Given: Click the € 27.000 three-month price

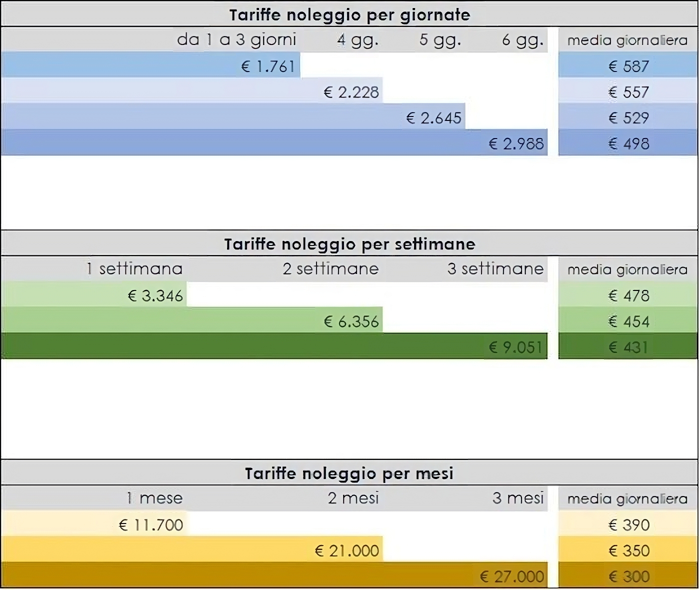Looking at the screenshot, I should 511,577.
